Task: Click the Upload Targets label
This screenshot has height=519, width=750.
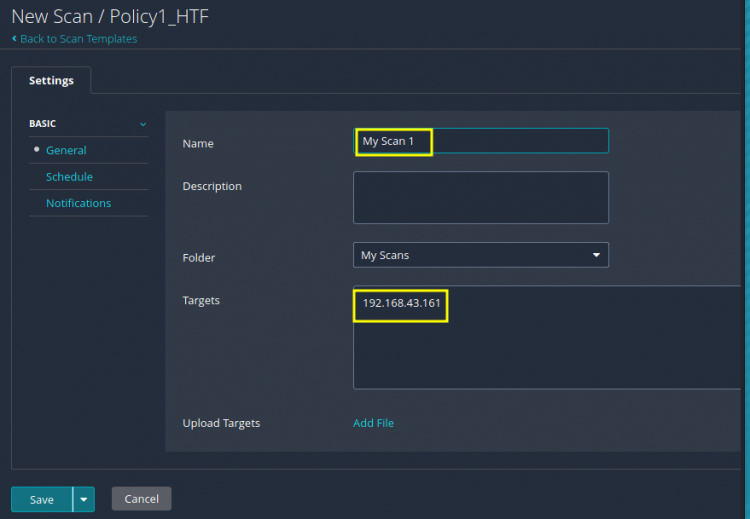Action: tap(221, 423)
